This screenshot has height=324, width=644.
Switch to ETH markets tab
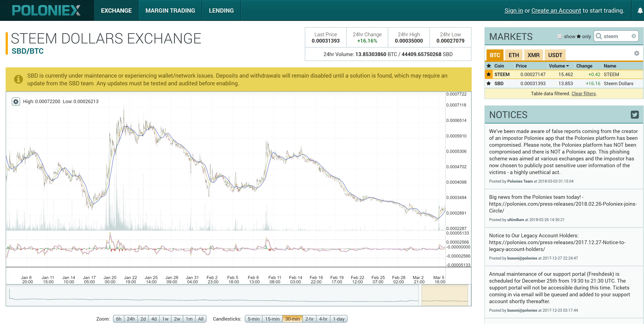point(514,55)
